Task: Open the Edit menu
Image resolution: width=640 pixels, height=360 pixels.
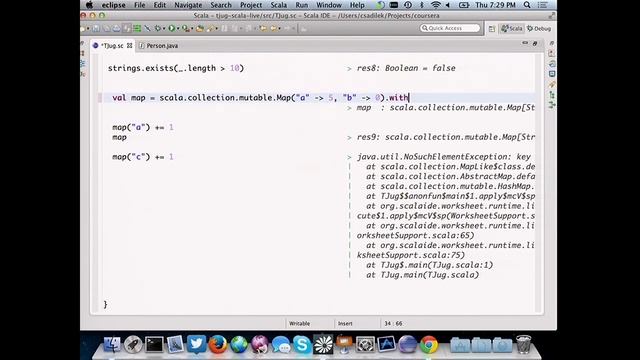Action: [x=160, y=5]
